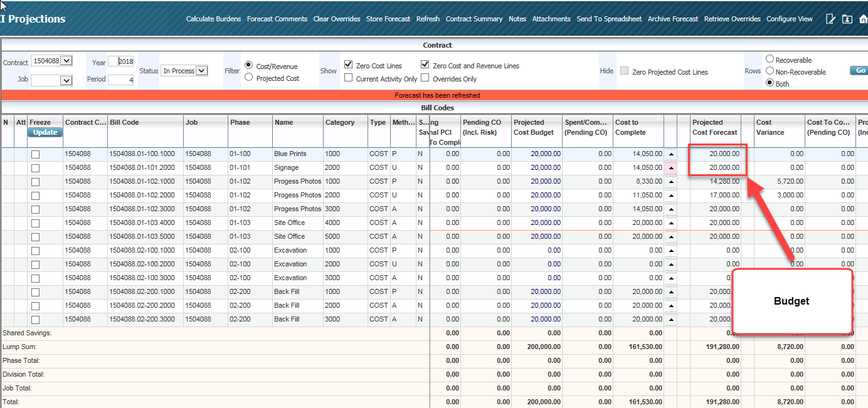Click Calculate Burdens in the top menu

click(x=213, y=19)
